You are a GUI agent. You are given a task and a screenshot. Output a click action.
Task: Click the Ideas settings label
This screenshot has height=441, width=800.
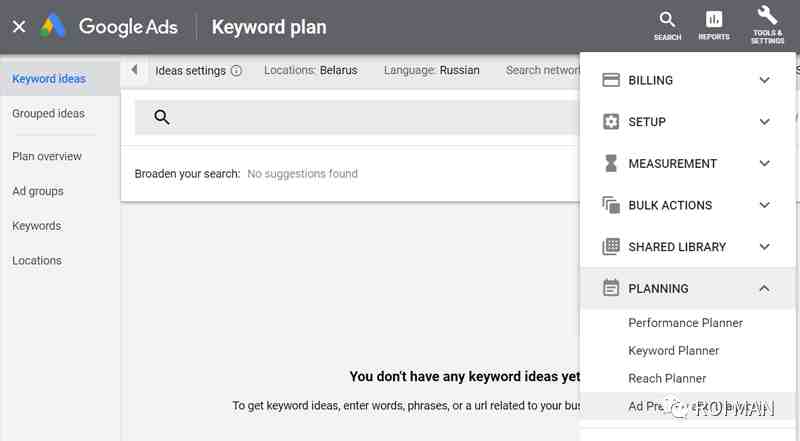tap(190, 70)
